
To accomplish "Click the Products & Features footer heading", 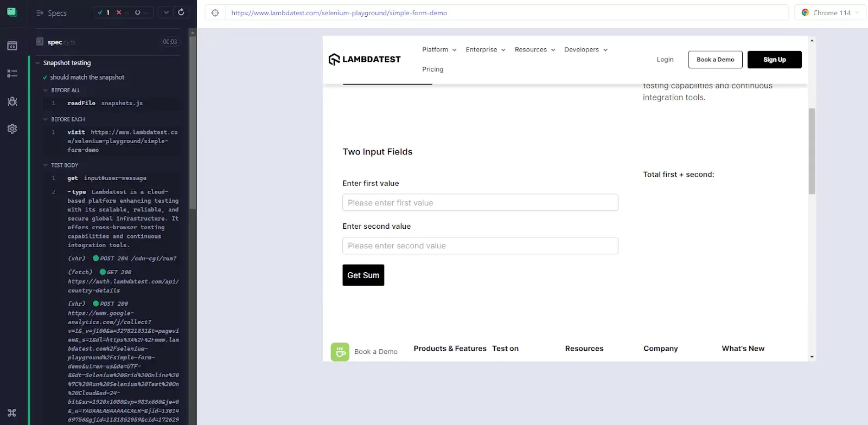I will point(450,349).
